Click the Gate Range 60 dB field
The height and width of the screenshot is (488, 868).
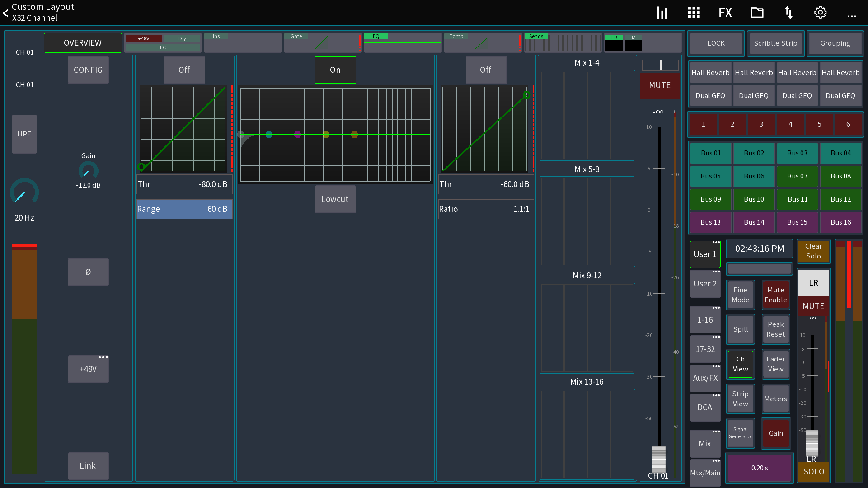click(184, 209)
